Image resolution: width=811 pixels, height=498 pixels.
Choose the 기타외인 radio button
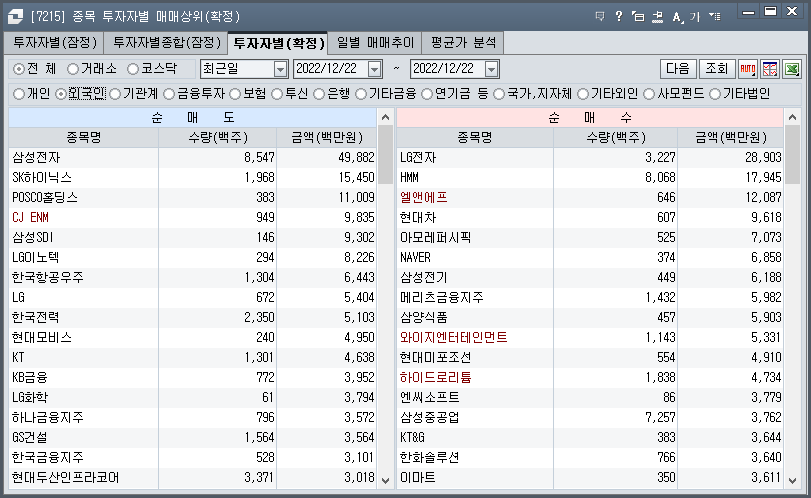pos(583,94)
